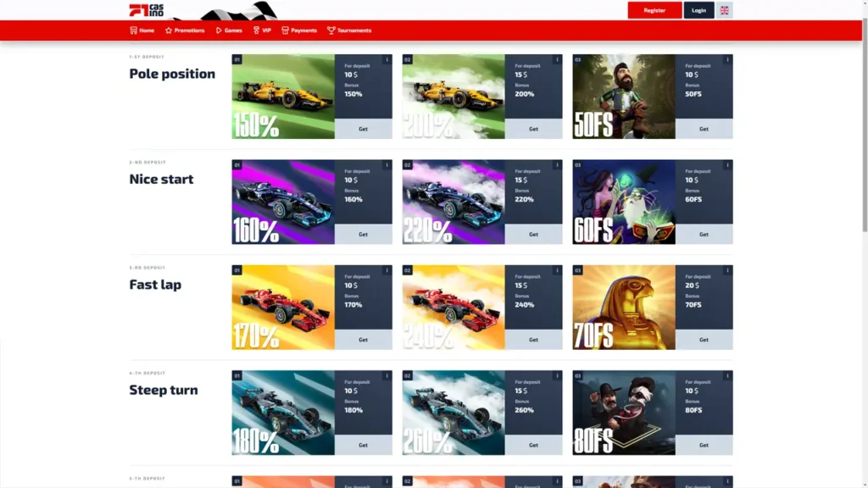Open info icon on Steep turn 260% card

558,375
